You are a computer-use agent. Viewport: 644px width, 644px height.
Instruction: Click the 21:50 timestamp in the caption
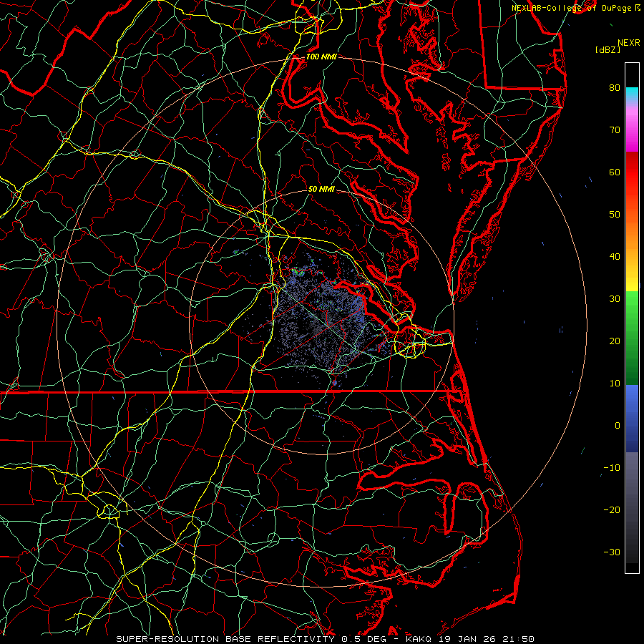(x=518, y=638)
